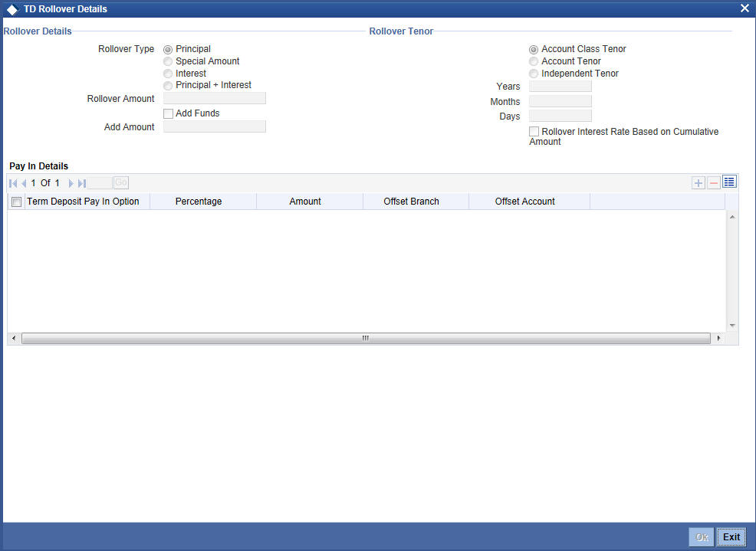Click the Amount column header
This screenshot has width=756, height=551.
pyautogui.click(x=305, y=202)
